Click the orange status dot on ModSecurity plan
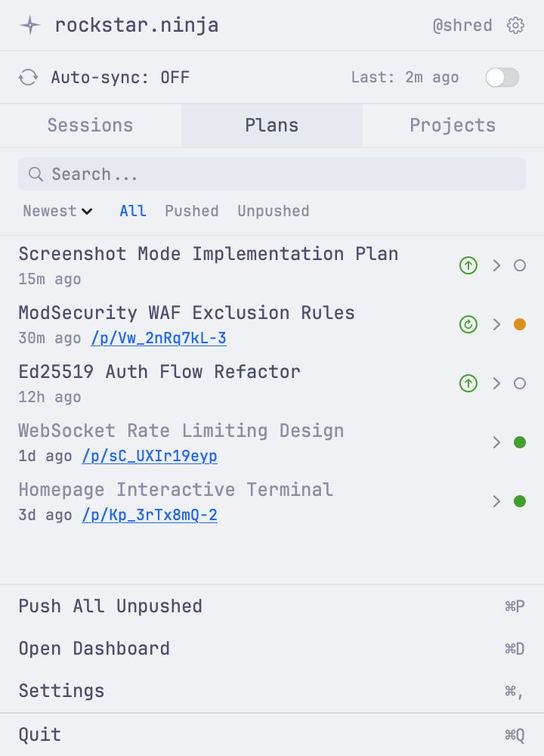The height and width of the screenshot is (756, 544). pyautogui.click(x=520, y=324)
